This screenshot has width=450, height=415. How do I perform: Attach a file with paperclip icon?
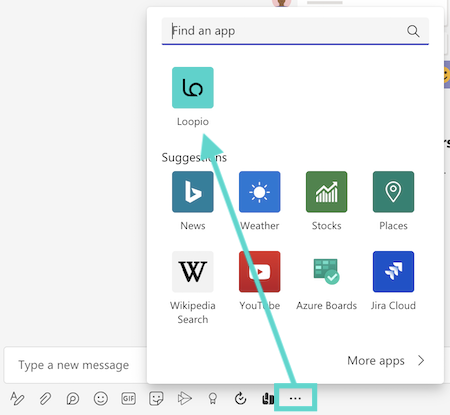[x=45, y=398]
